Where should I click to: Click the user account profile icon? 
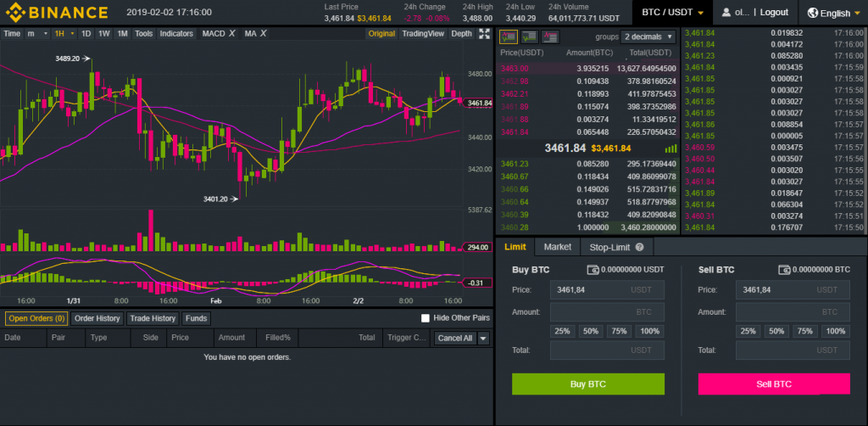(x=726, y=12)
